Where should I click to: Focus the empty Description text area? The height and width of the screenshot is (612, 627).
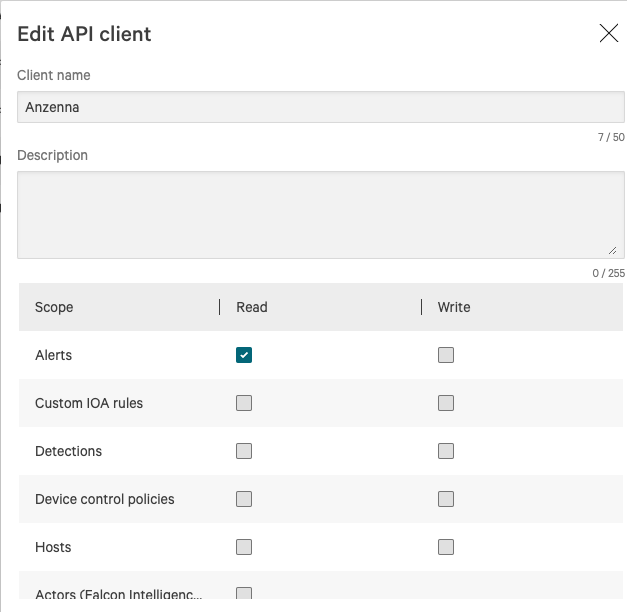320,214
